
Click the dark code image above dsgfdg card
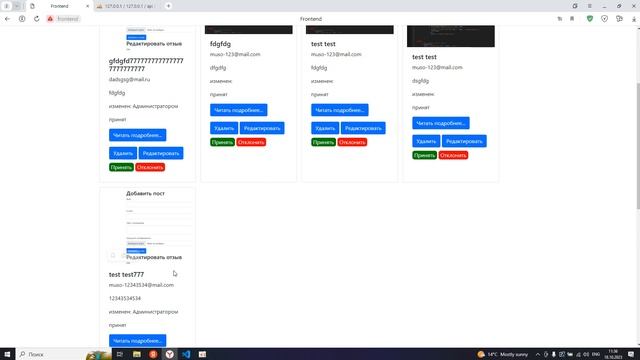[x=451, y=36]
